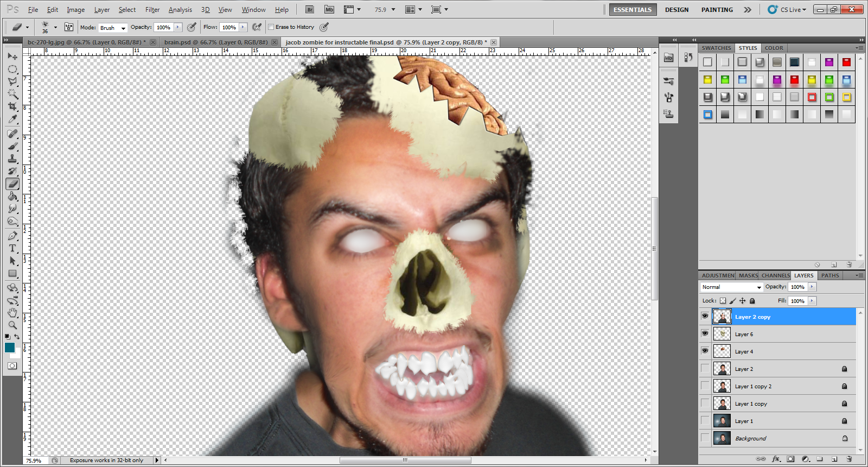Select Layer 1 copy 2 row
The height and width of the screenshot is (467, 868).
click(778, 386)
